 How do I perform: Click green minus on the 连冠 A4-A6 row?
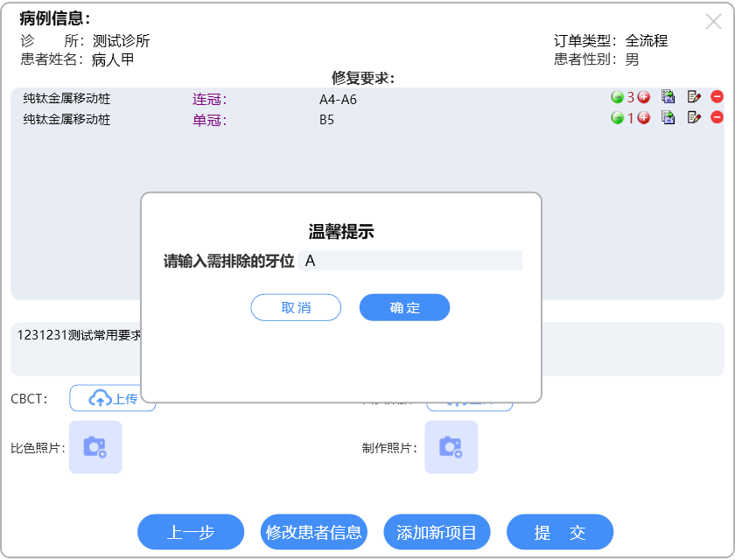[617, 97]
